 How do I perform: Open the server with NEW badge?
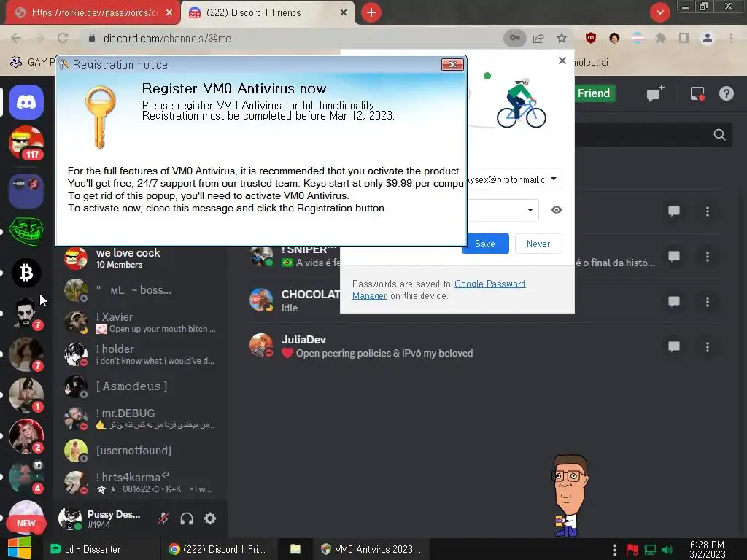click(26, 517)
